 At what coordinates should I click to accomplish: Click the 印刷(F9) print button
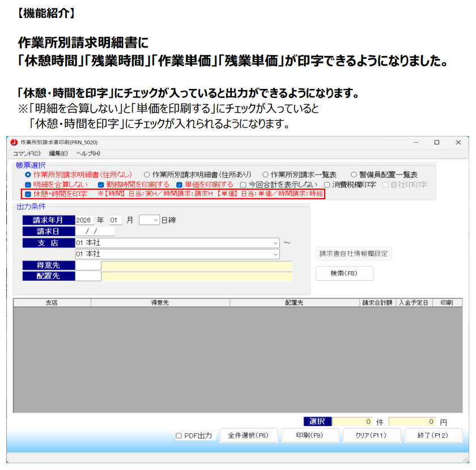pyautogui.click(x=309, y=435)
